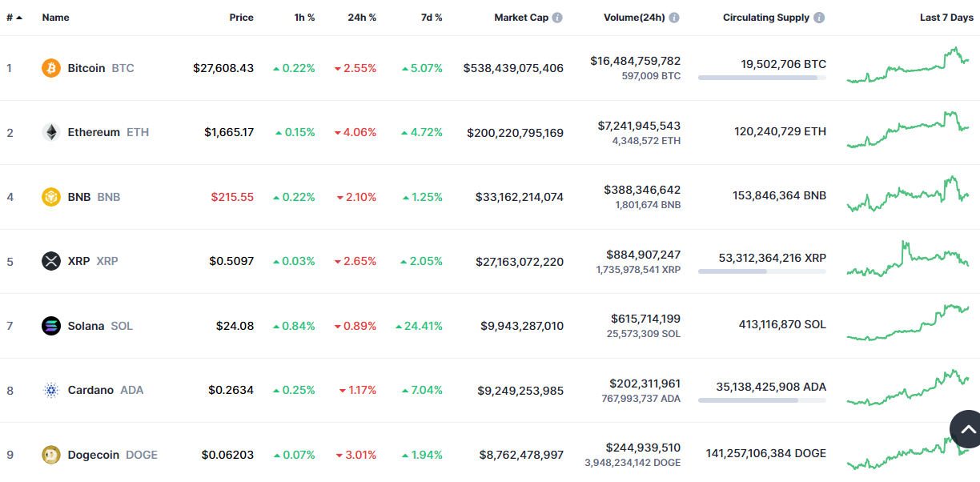The image size is (980, 482).
Task: Open Ethereum's 24h volume $7,241,945,543
Action: (639, 126)
